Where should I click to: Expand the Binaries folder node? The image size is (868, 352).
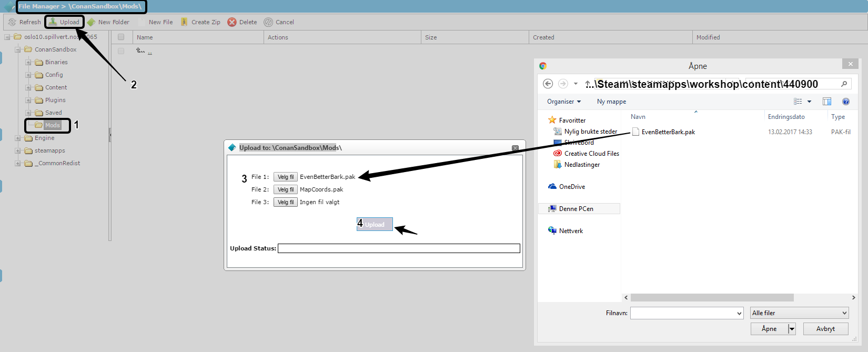click(28, 62)
